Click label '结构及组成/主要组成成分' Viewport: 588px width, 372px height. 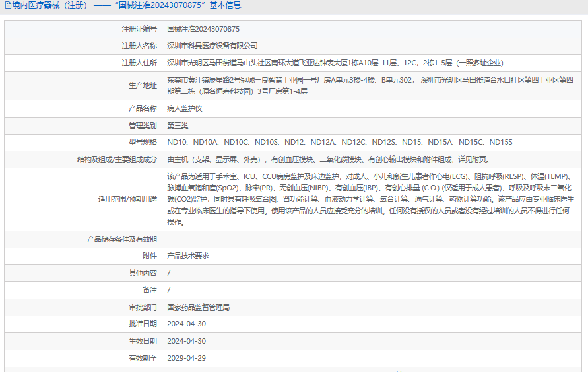pos(117,159)
